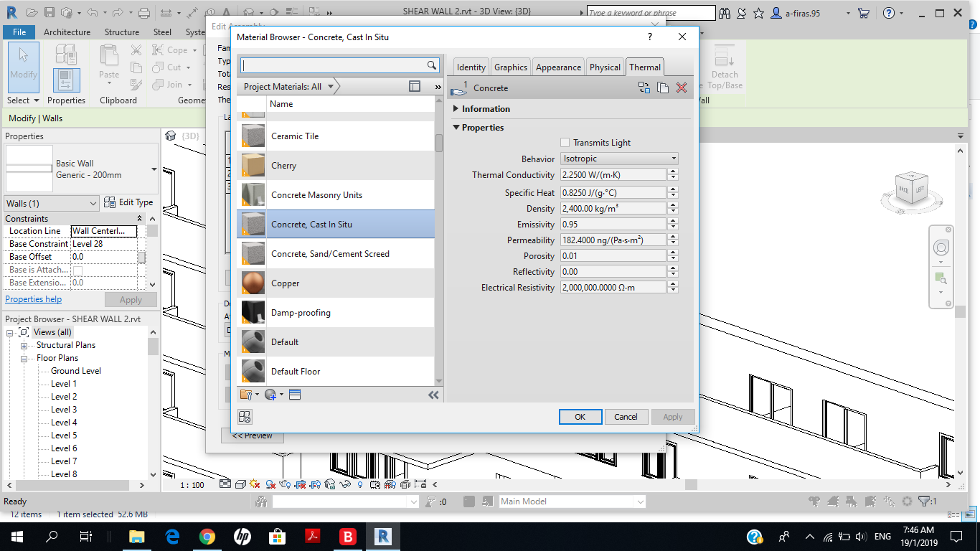Increase Density with the up stepper arrow
The width and height of the screenshot is (980, 551).
click(x=672, y=205)
